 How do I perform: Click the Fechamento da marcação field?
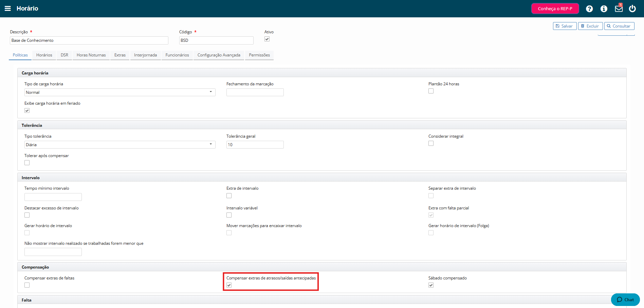pos(255,92)
